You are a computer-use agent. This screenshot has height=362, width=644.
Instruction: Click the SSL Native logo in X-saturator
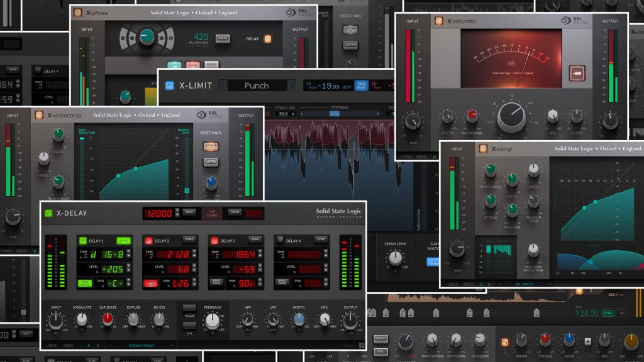point(575,21)
